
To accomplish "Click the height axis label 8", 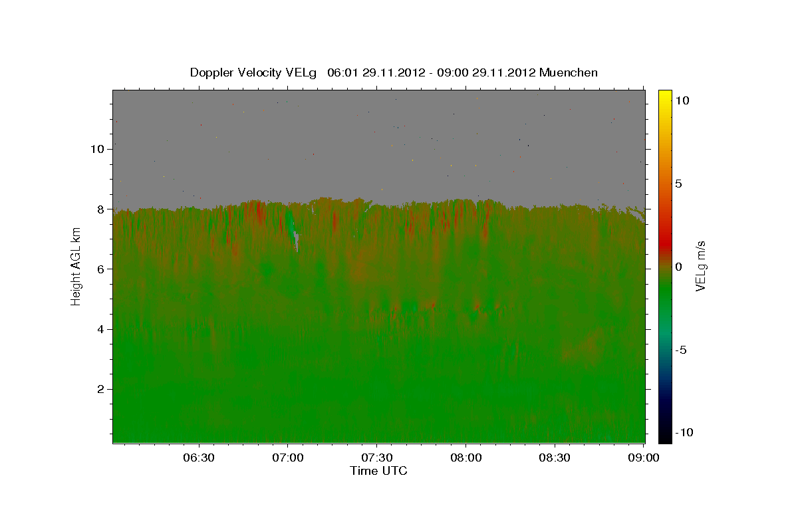I will tap(101, 209).
